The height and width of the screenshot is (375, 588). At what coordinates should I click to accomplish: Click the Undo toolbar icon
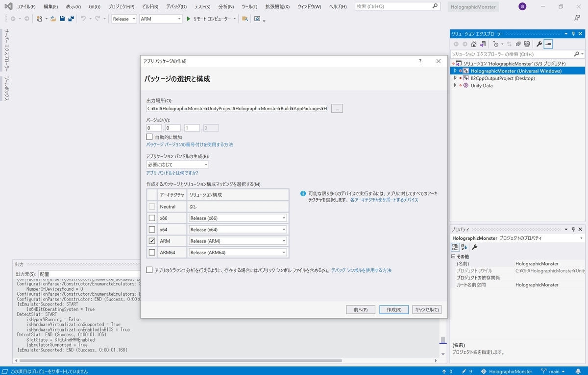(x=83, y=19)
